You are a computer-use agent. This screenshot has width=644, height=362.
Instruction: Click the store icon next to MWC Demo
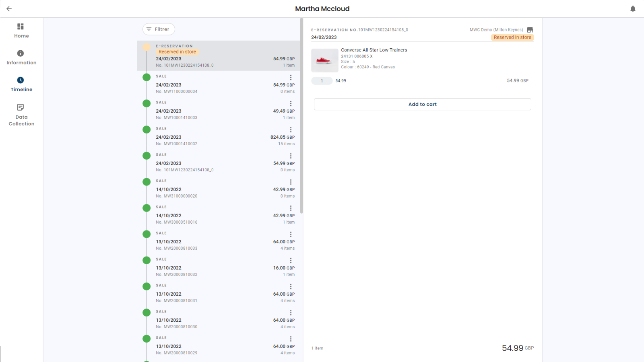point(530,29)
